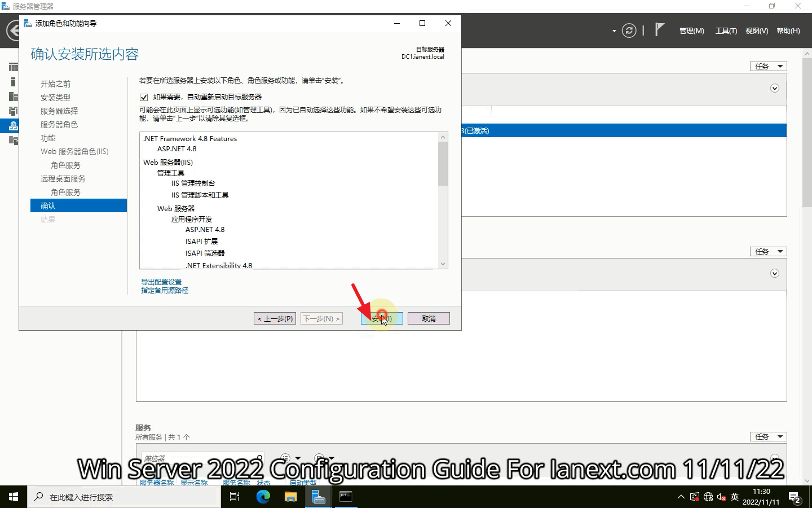Click the .NET Framework 4.8 Features entry
812x508 pixels.
[190, 138]
